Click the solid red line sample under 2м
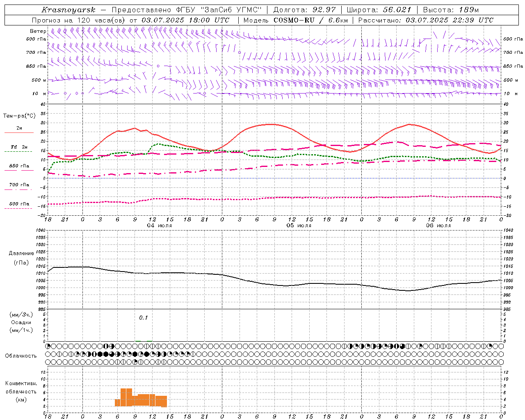Image resolution: width=525 pixels, height=420 pixels. (x=19, y=133)
